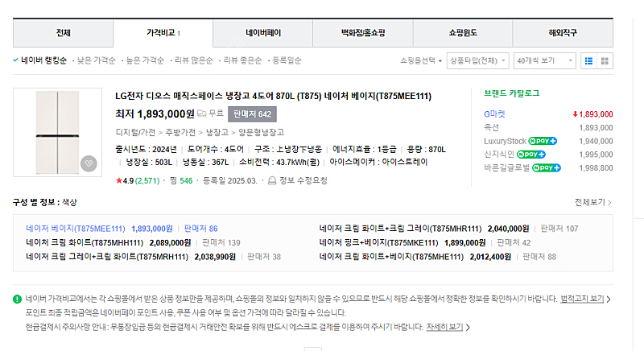Select color 네이처 베이지(T875MEE111)
Image resolution: width=644 pixels, height=351 pixels.
[x=76, y=229]
